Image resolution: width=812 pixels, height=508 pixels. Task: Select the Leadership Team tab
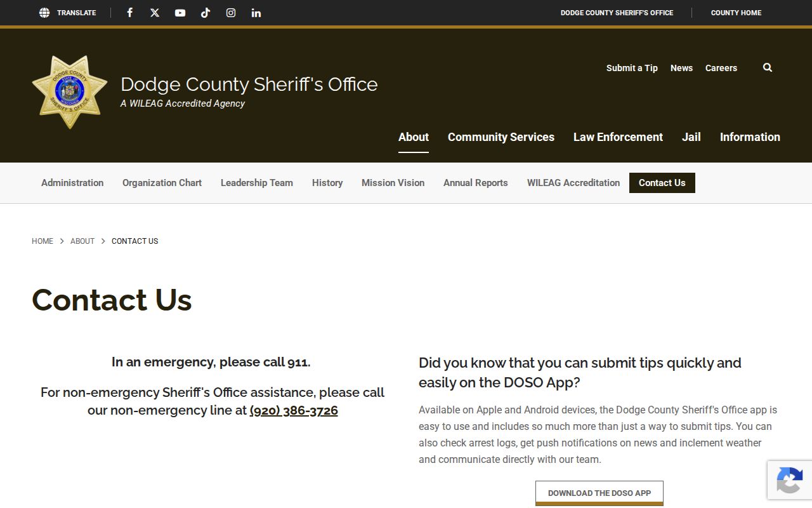point(257,183)
